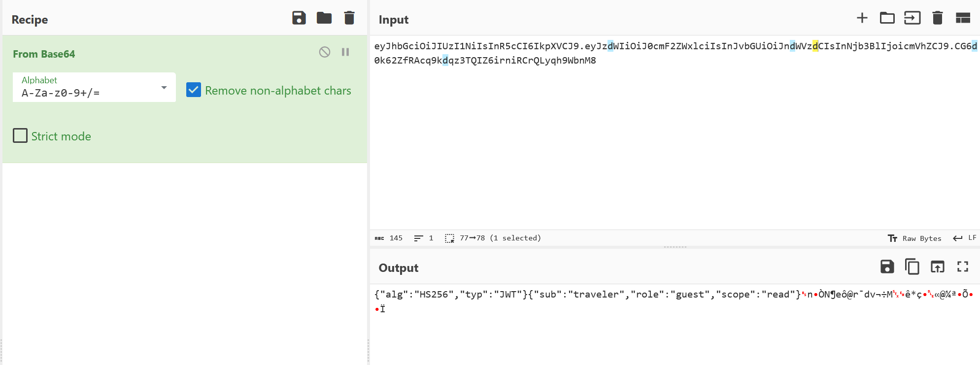Save the current recipe

click(x=299, y=18)
